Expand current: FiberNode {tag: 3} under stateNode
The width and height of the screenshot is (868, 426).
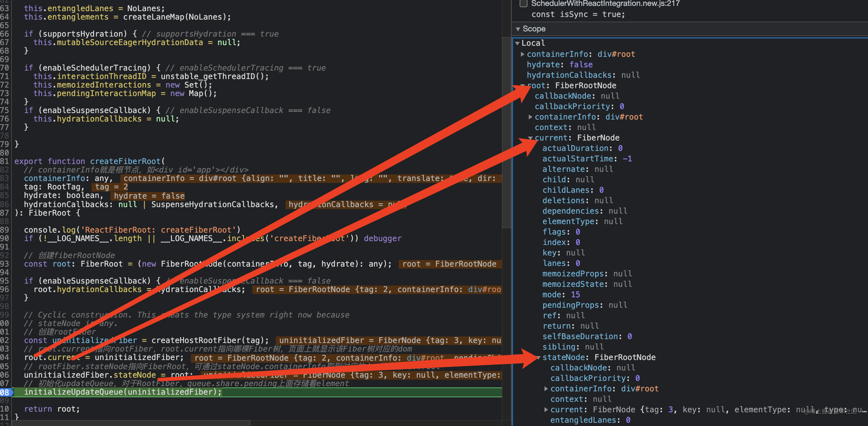546,410
